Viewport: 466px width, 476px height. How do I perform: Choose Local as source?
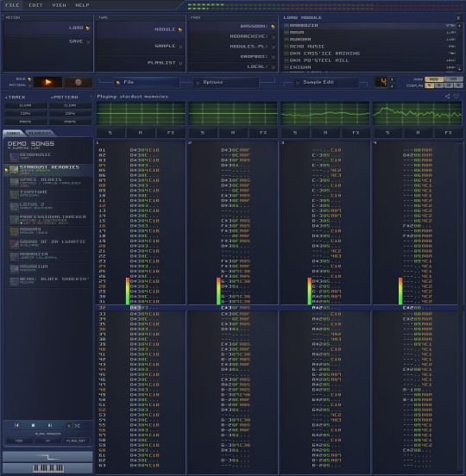click(233, 66)
